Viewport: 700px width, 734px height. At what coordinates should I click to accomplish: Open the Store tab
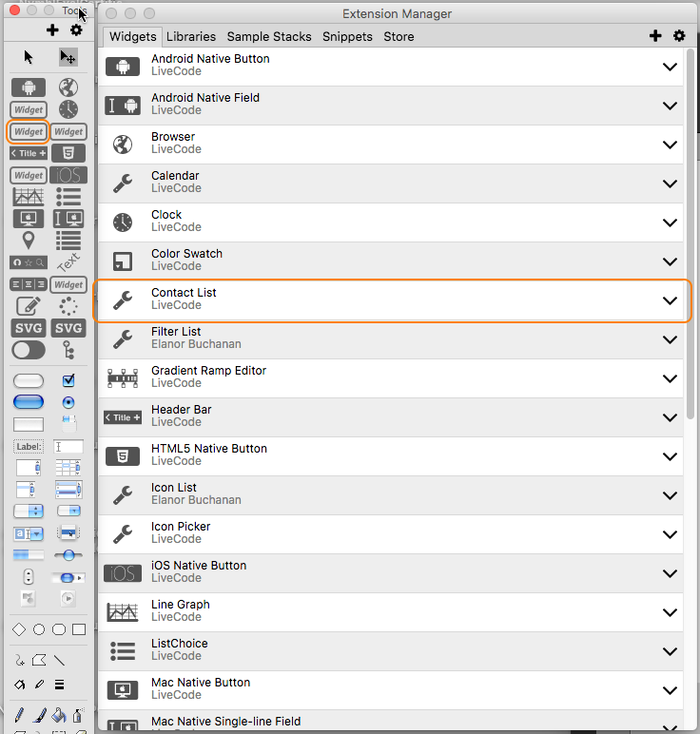tap(399, 36)
